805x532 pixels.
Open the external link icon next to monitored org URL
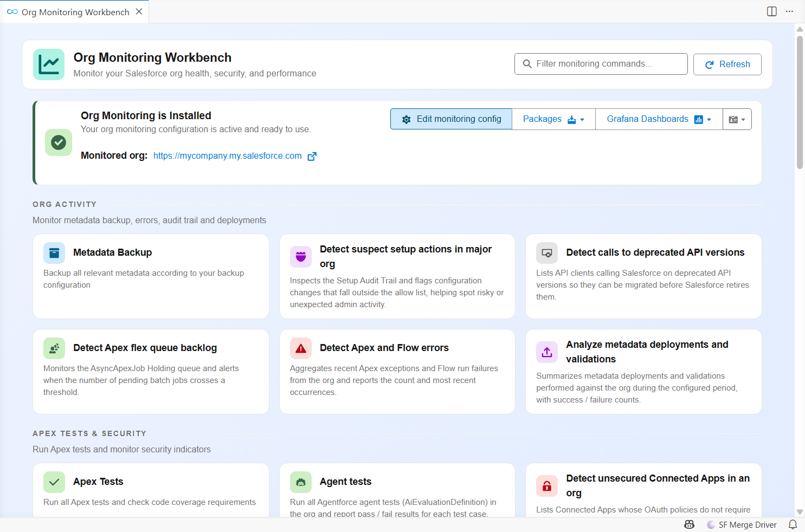tap(312, 156)
